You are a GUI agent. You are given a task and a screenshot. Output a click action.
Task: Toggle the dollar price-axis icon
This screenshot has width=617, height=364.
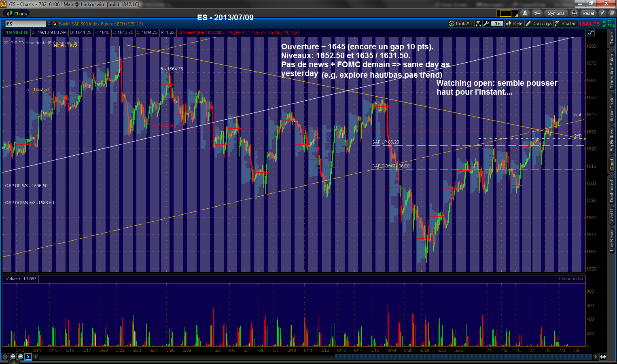click(28, 357)
